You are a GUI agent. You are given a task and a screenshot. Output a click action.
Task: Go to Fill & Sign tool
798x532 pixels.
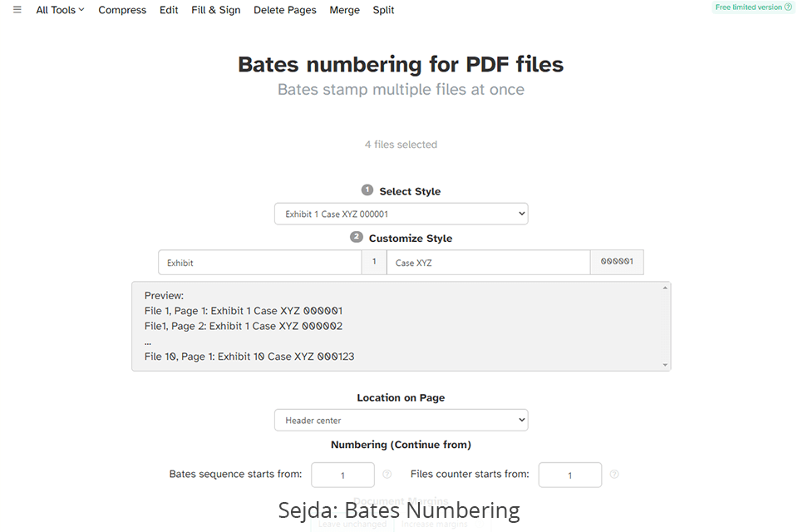pyautogui.click(x=216, y=10)
